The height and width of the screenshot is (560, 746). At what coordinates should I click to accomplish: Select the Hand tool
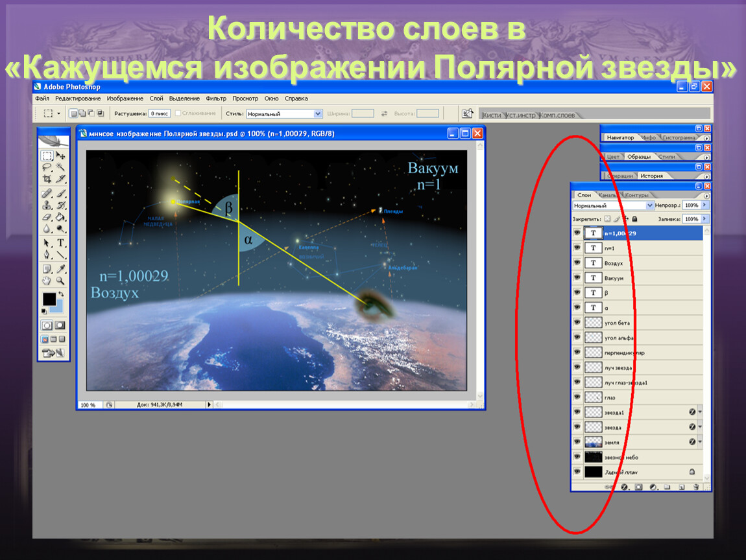pyautogui.click(x=47, y=281)
